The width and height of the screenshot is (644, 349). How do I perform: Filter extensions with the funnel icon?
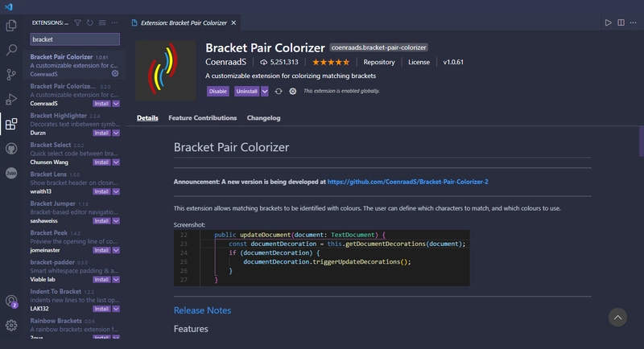click(77, 23)
